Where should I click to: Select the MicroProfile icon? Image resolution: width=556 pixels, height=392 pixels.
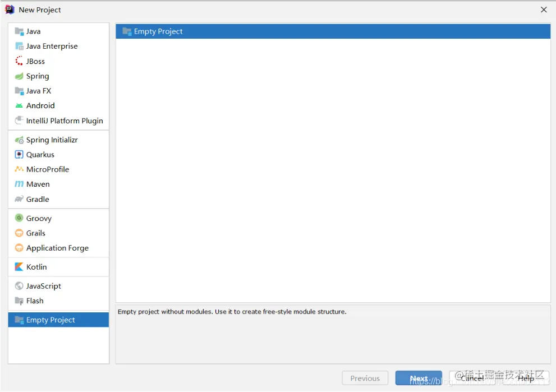pos(19,169)
